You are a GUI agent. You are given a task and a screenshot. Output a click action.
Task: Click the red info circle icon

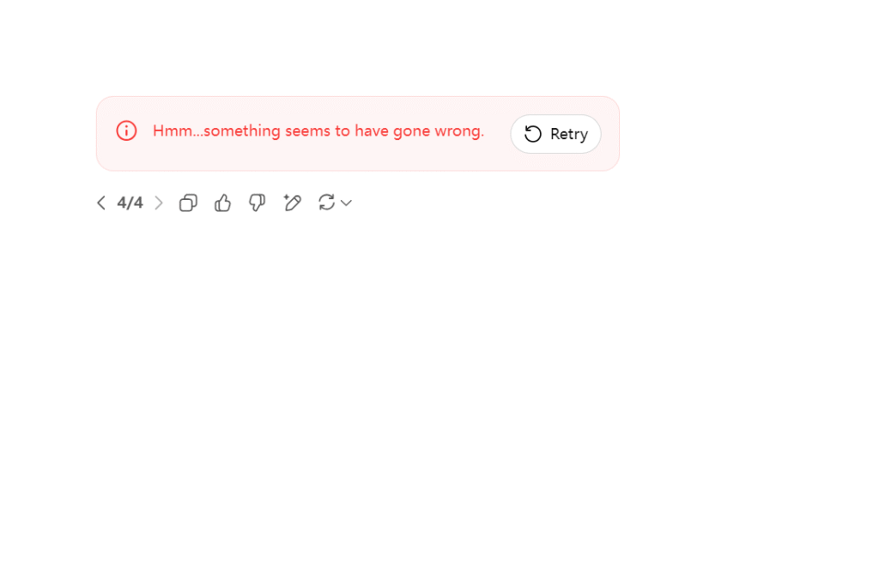point(127,130)
